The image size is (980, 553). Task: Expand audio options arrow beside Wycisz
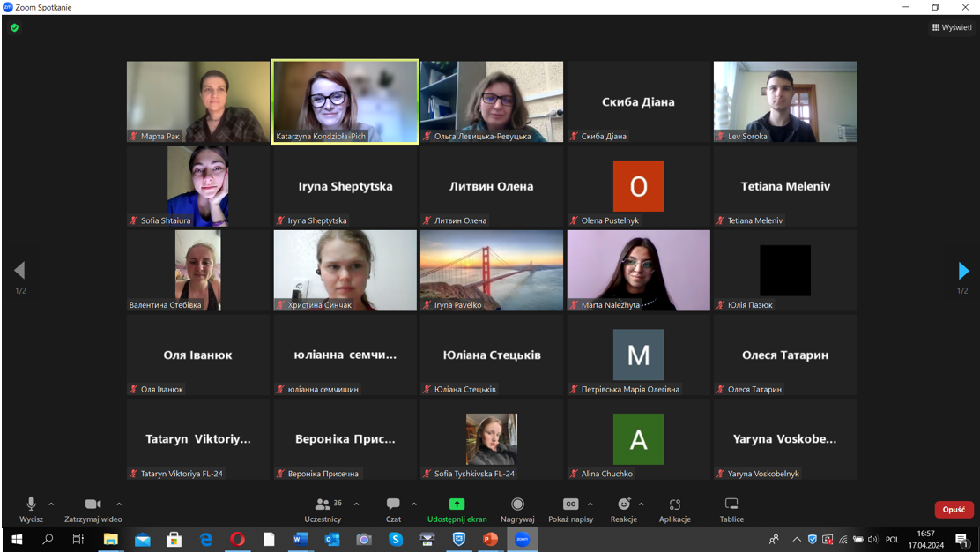pos(51,504)
